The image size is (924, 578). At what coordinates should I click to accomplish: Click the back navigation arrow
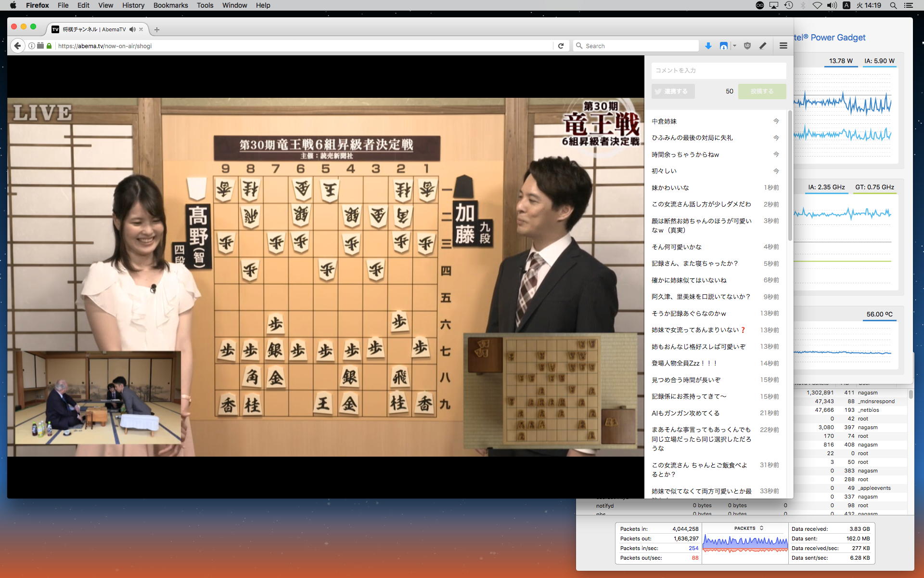(18, 46)
